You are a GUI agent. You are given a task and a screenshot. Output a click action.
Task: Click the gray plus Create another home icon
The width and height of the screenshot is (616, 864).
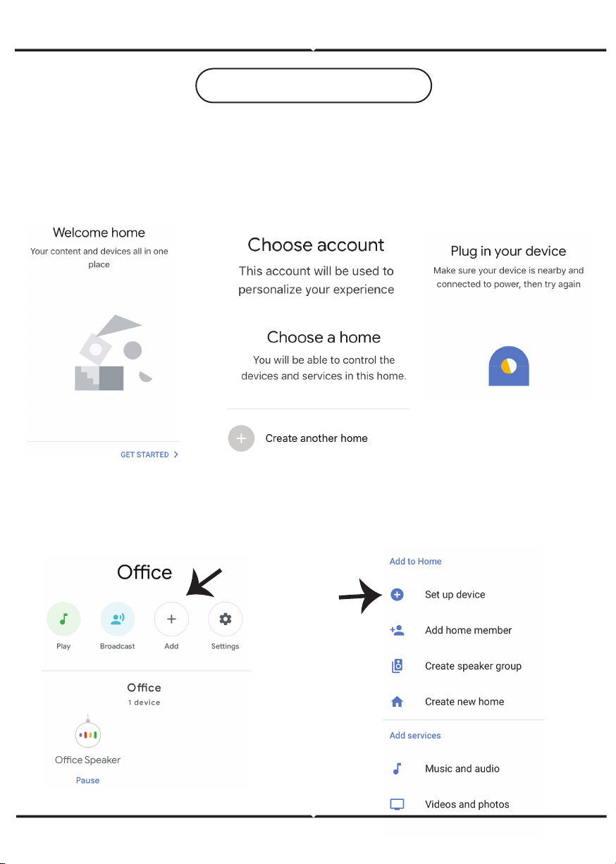(x=241, y=438)
